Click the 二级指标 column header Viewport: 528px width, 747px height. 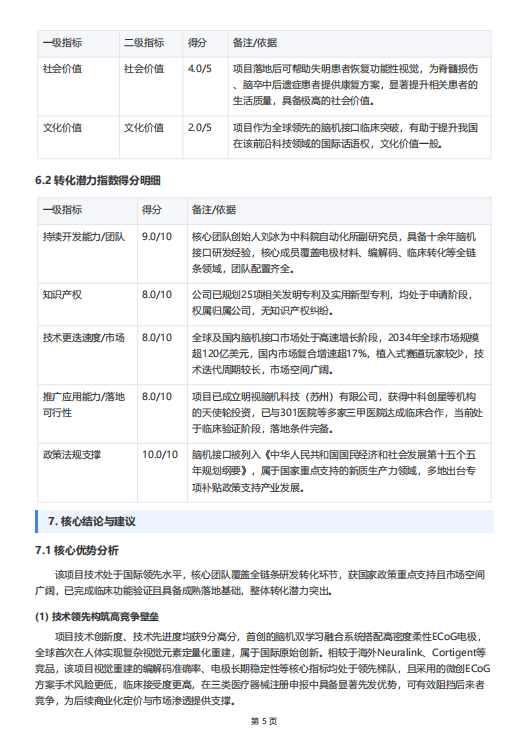144,43
